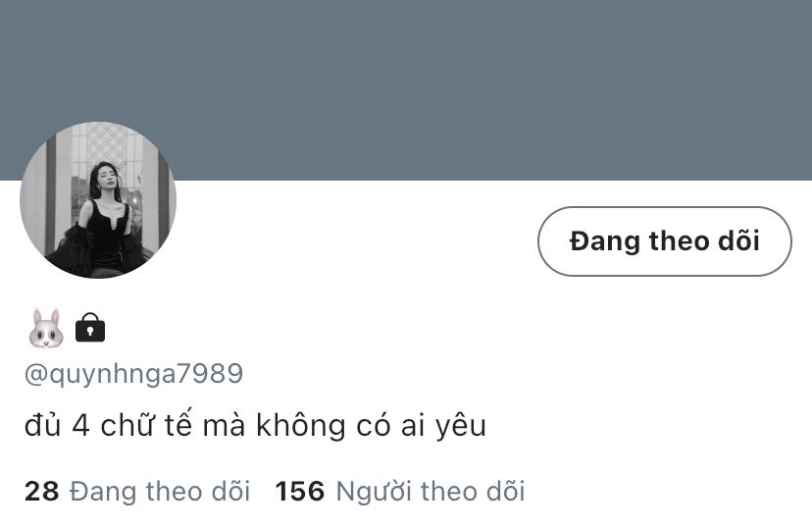This screenshot has width=812, height=529.
Task: Unfollow via the outlined pill button
Action: click(665, 240)
